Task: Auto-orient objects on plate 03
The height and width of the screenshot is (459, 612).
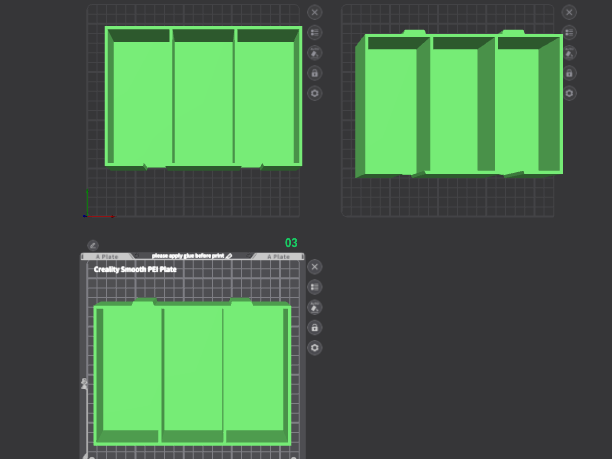Action: [315, 307]
